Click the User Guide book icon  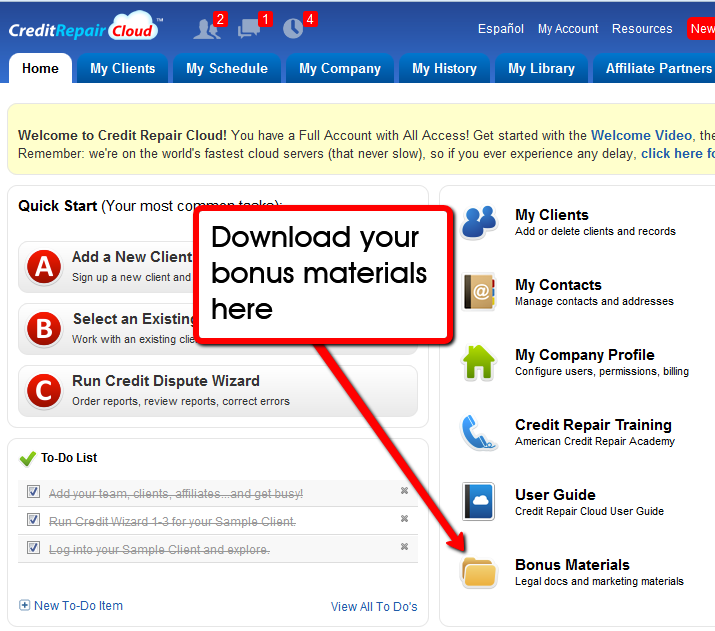coord(479,502)
